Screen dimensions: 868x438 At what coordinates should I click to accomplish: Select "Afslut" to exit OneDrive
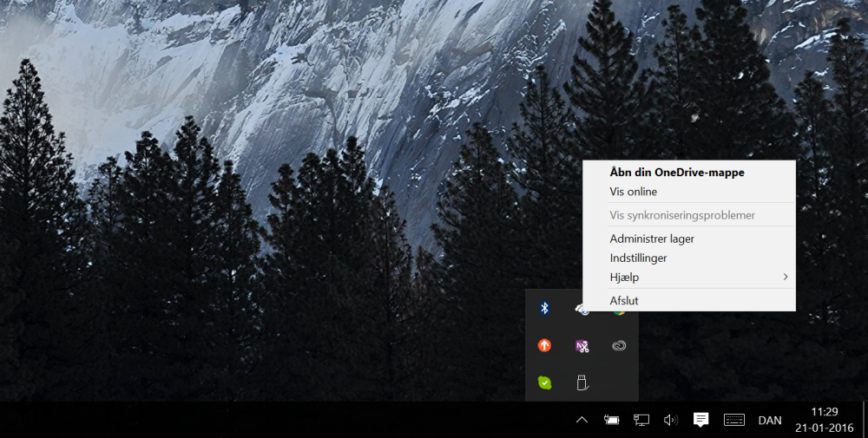(624, 301)
